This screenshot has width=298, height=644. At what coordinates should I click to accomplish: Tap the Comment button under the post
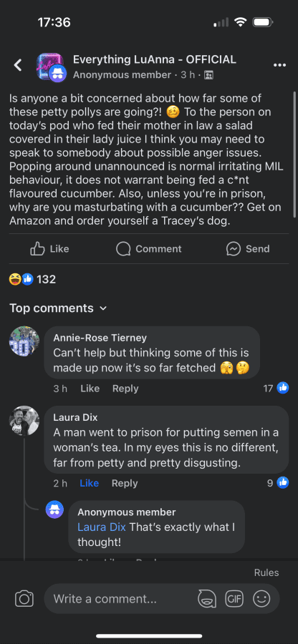click(149, 249)
